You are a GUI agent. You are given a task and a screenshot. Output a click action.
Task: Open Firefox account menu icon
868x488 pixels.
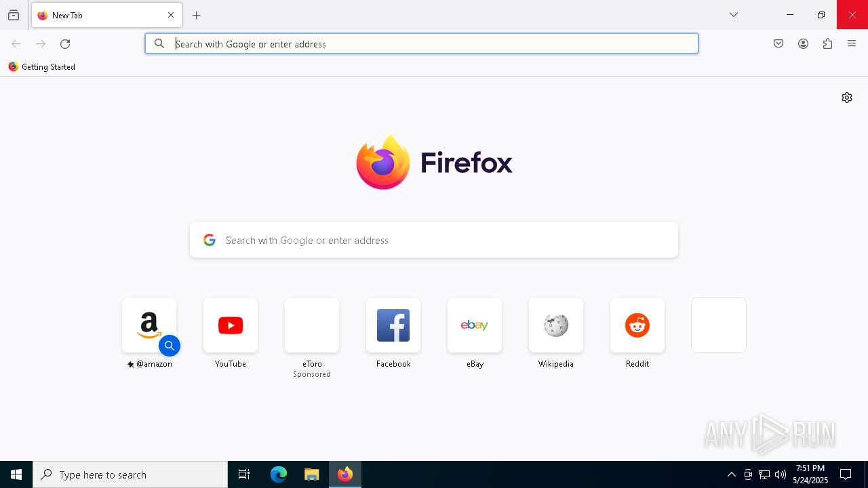[x=803, y=44]
